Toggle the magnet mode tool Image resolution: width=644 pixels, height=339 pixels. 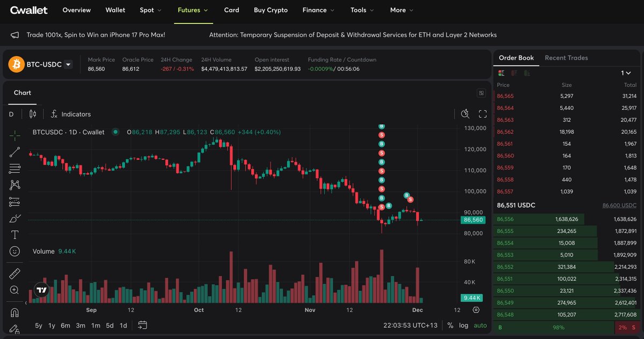14,313
